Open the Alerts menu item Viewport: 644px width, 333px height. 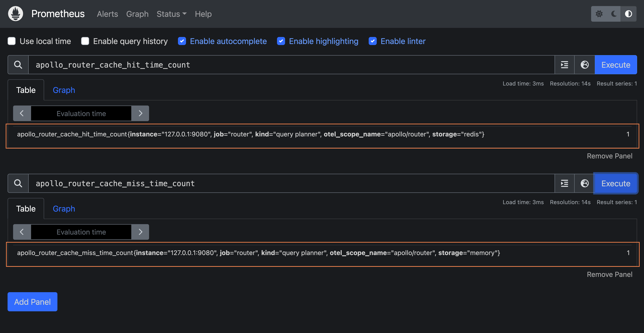[x=107, y=14]
